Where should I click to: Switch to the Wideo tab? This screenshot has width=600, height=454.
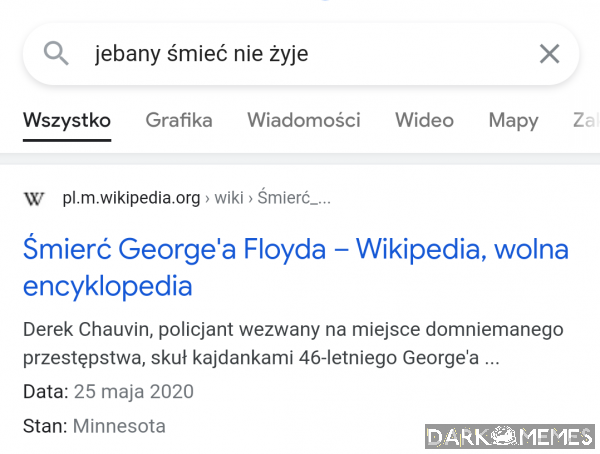pyautogui.click(x=424, y=120)
